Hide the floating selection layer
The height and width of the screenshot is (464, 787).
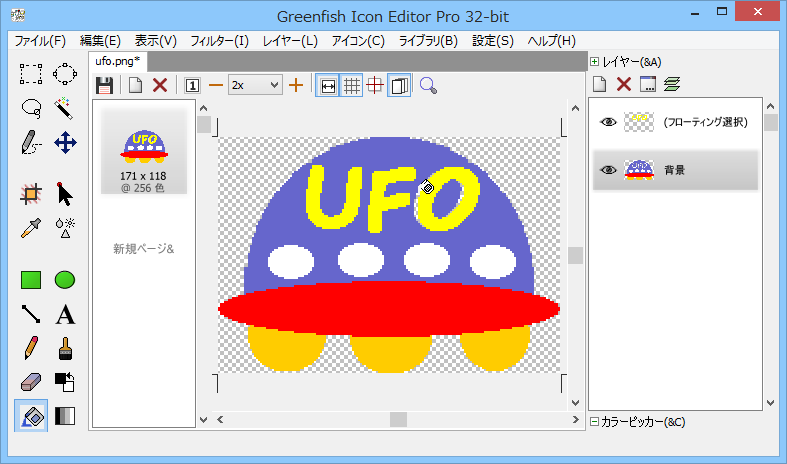click(607, 122)
